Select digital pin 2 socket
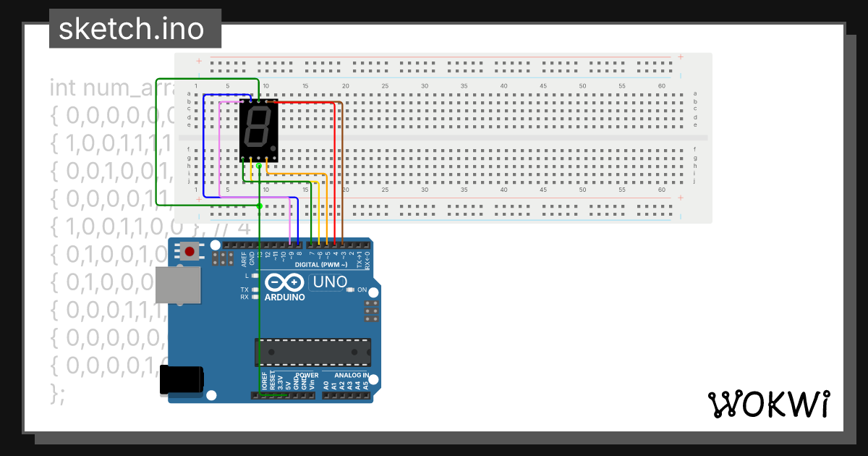 tap(351, 245)
